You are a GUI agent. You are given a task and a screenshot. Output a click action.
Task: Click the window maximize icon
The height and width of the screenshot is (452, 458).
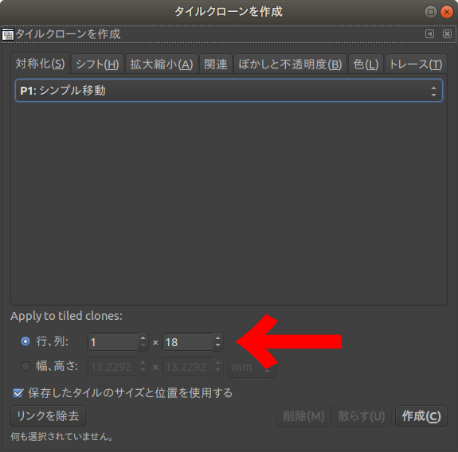click(431, 12)
